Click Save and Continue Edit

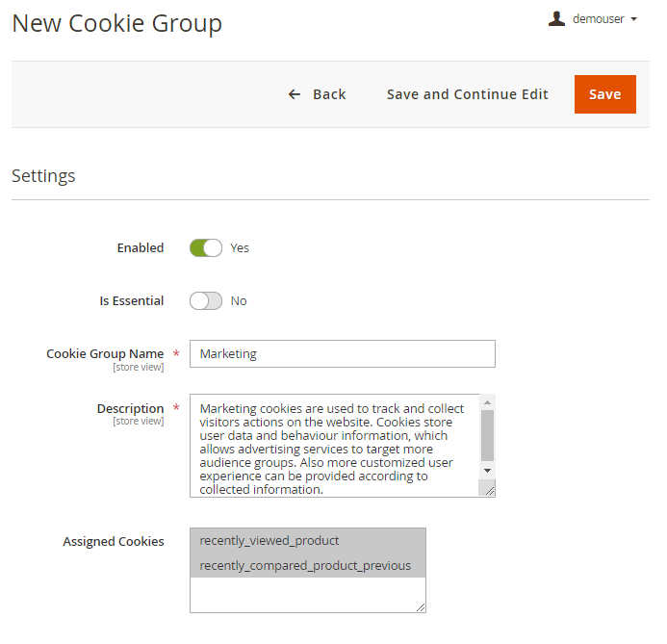468,94
